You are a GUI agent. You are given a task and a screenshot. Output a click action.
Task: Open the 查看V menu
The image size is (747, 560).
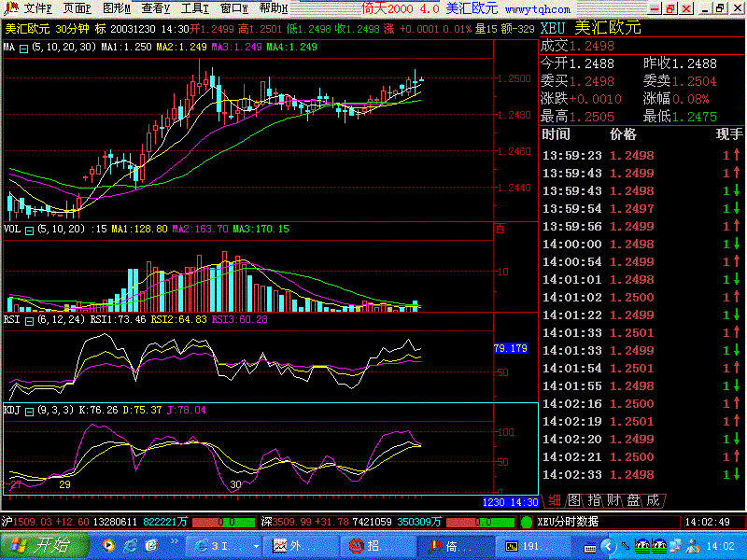[x=156, y=8]
